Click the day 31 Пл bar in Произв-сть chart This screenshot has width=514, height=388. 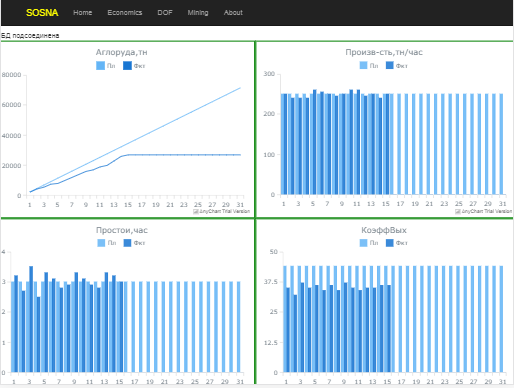click(x=501, y=144)
